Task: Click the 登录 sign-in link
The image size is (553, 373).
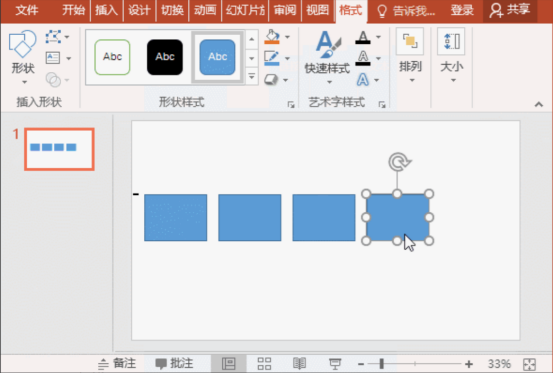Action: (x=462, y=10)
